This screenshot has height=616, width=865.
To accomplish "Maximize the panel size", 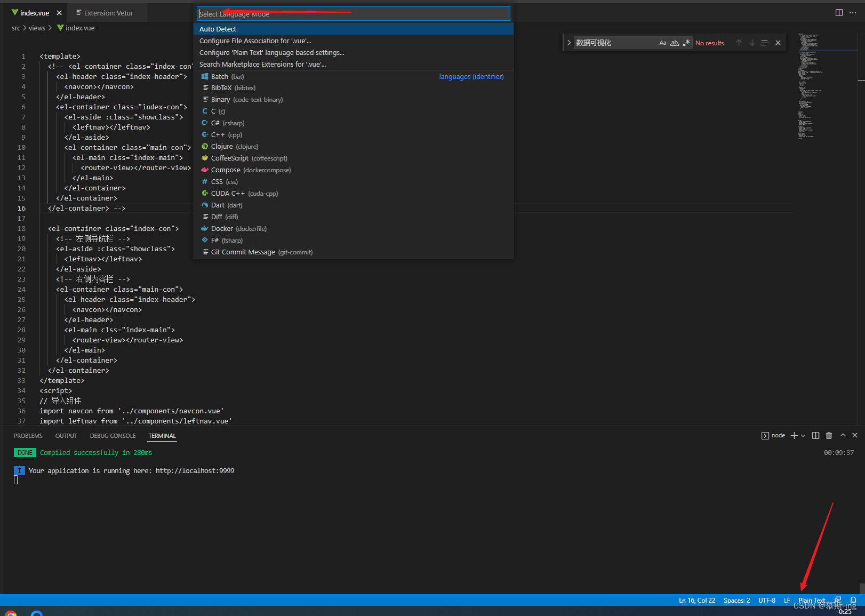I will (x=843, y=436).
